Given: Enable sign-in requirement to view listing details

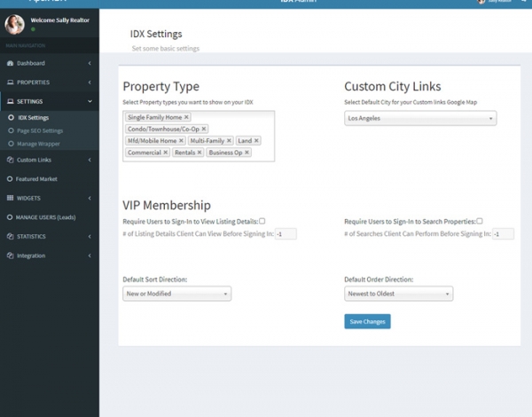Looking at the screenshot, I should pyautogui.click(x=262, y=221).
